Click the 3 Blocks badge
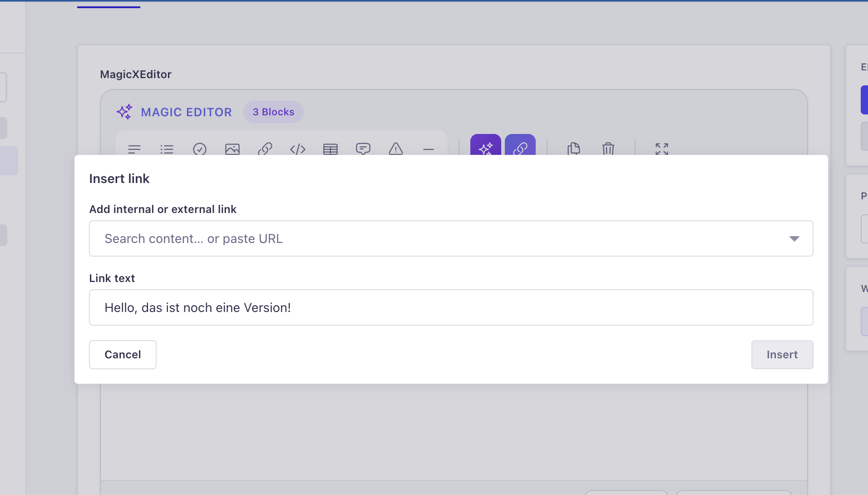This screenshot has width=868, height=495. pos(273,112)
